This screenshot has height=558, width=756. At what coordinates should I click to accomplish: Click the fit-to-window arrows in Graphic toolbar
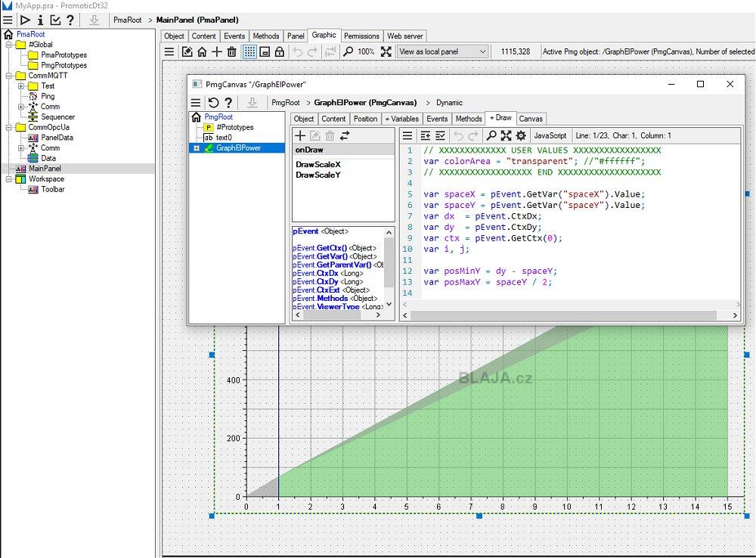point(386,51)
